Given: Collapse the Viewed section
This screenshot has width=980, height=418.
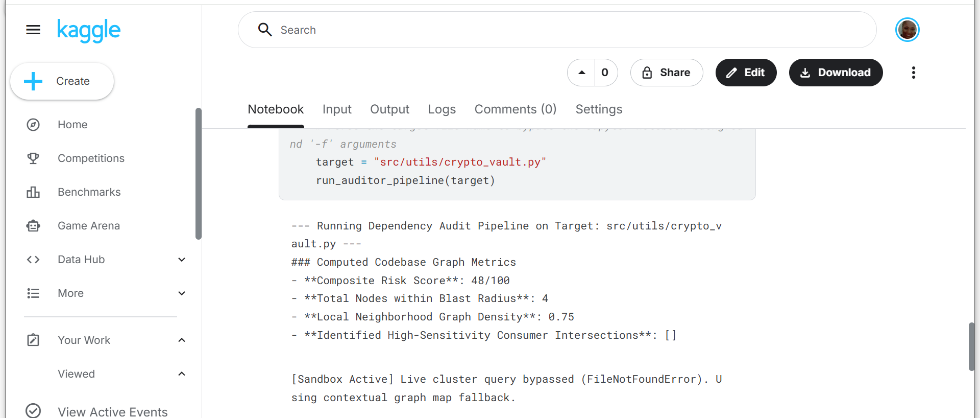Looking at the screenshot, I should 182,374.
